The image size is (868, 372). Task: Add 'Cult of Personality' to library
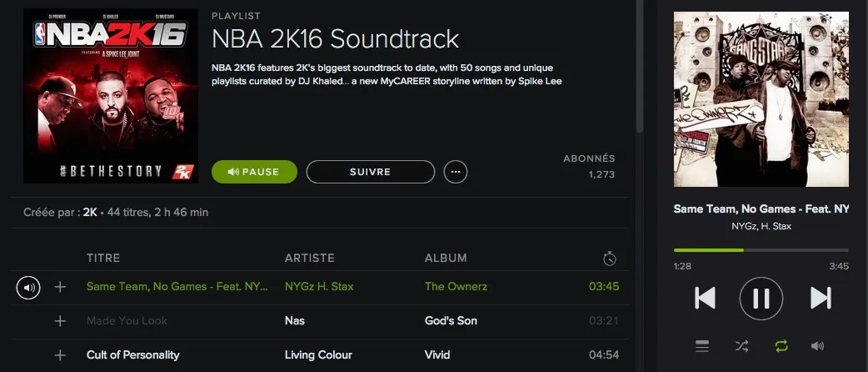pos(60,355)
